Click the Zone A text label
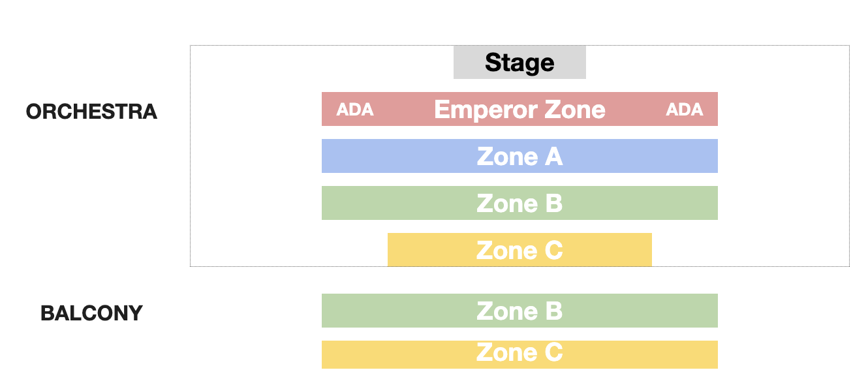Screen dimensions: 868x385 pyautogui.click(x=519, y=157)
